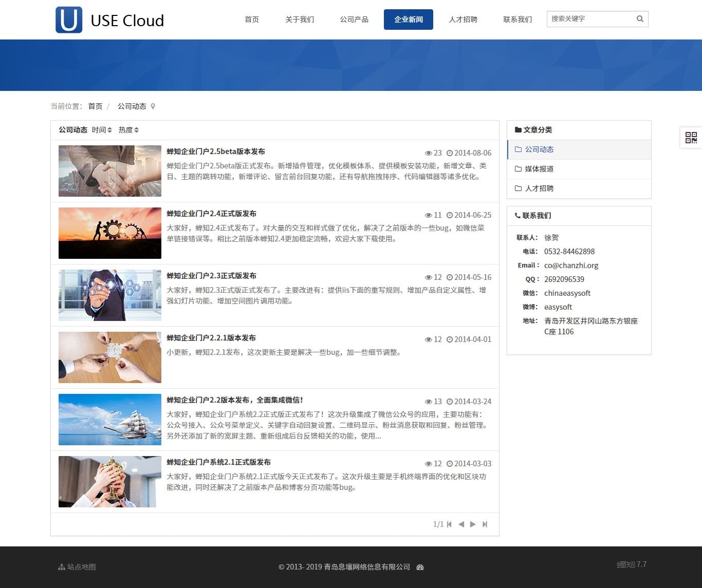Click the search magnifier icon

tap(640, 19)
